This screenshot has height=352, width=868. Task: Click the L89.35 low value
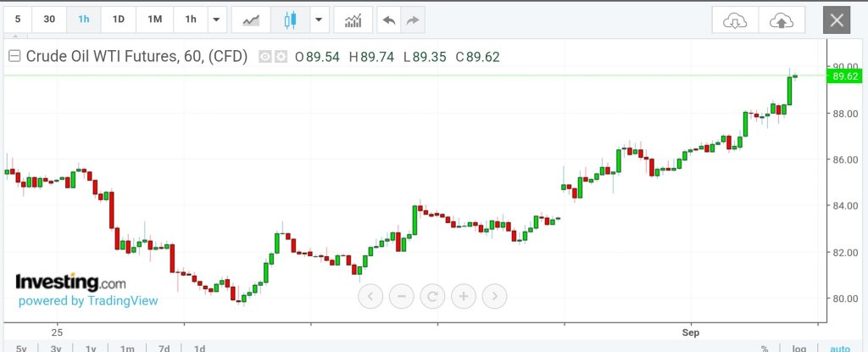(x=425, y=57)
